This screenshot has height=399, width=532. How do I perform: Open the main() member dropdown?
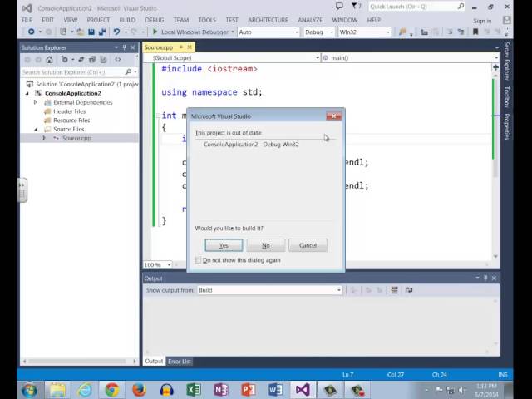click(411, 58)
